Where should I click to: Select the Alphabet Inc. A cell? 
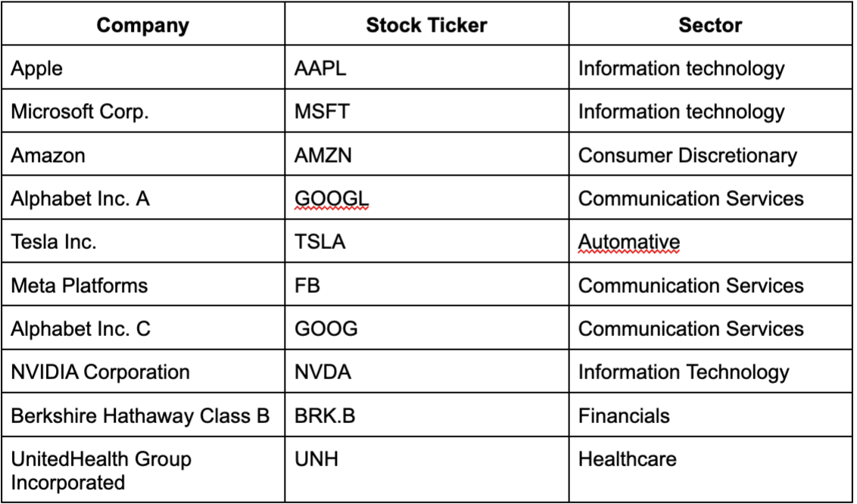(x=142, y=198)
